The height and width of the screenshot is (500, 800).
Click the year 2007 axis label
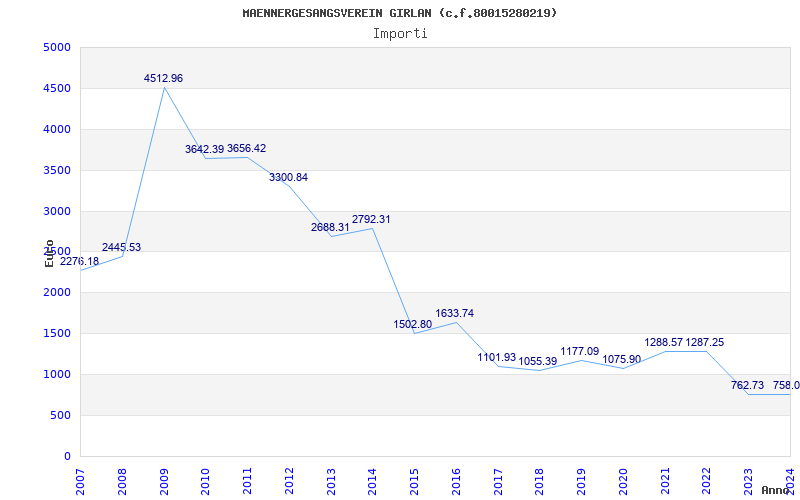coord(80,481)
